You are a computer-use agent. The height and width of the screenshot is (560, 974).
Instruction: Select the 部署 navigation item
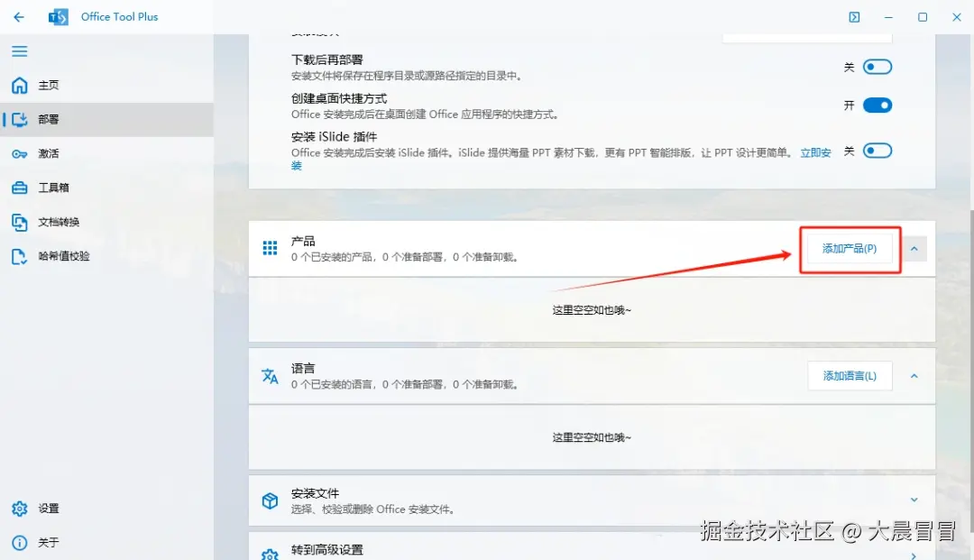tap(106, 119)
